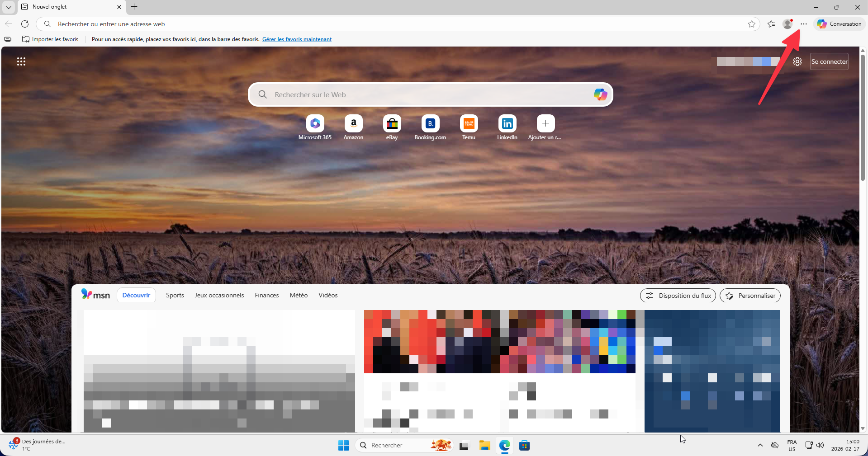Select the Finances tab
868x456 pixels.
pyautogui.click(x=267, y=295)
